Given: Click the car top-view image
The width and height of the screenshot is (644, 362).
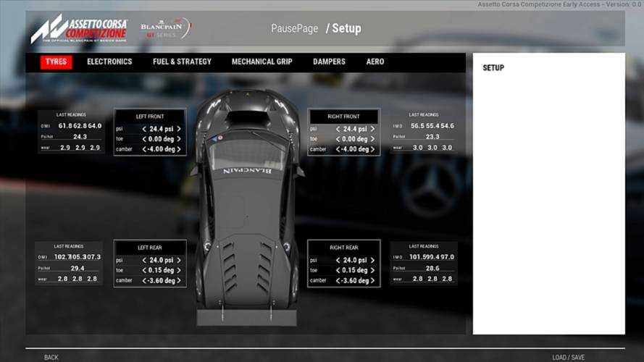Looking at the screenshot, I should tap(246, 207).
